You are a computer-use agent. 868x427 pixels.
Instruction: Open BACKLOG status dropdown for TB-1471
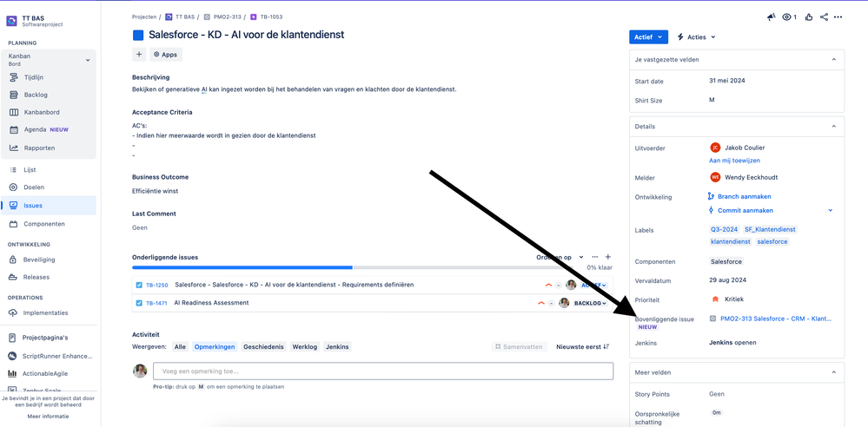pyautogui.click(x=590, y=303)
